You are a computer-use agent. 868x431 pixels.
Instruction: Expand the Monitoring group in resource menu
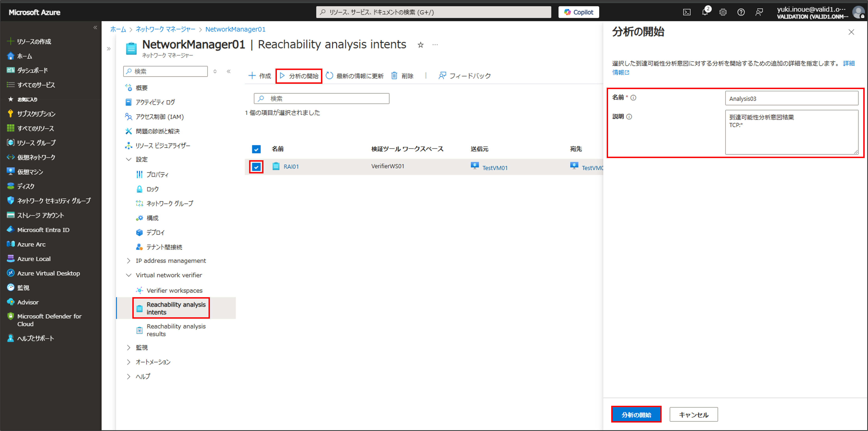pos(137,347)
